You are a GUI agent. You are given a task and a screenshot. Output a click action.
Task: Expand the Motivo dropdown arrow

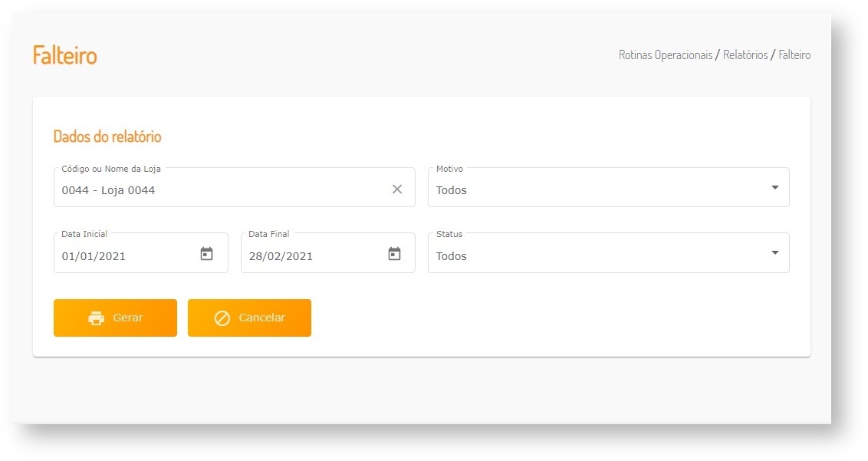pos(774,188)
